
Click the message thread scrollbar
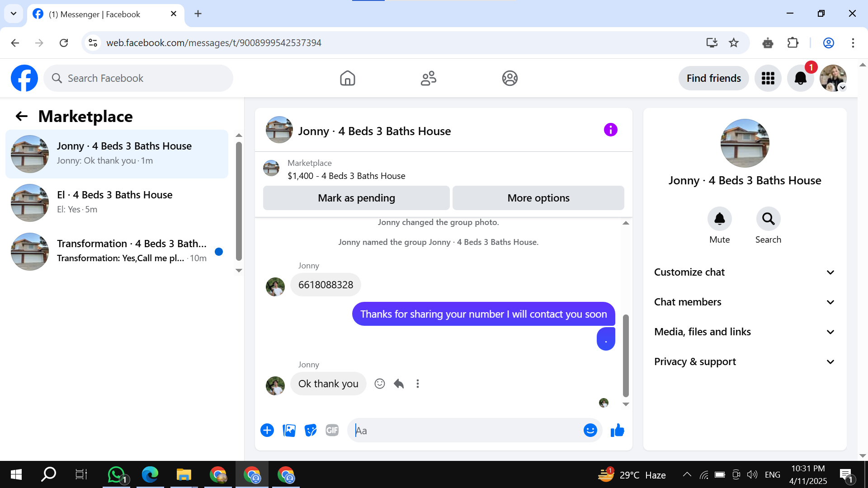pyautogui.click(x=626, y=355)
